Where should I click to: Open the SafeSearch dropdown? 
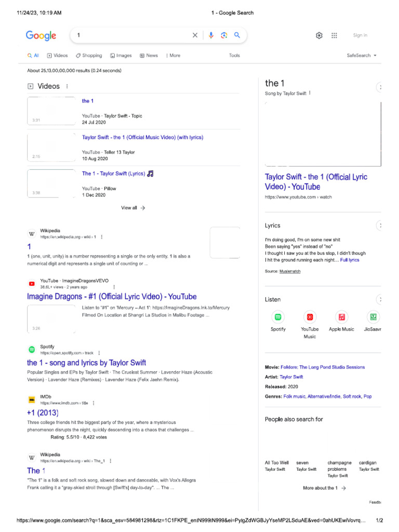[x=362, y=55]
